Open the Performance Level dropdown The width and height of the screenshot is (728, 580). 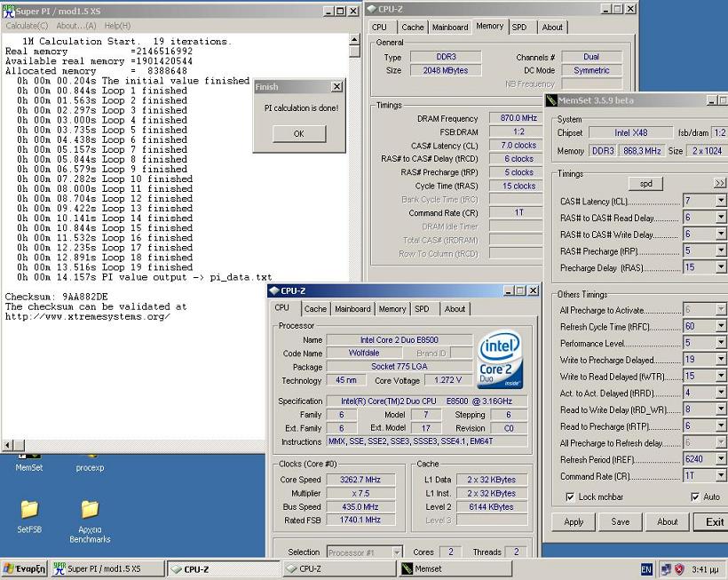pos(721,343)
